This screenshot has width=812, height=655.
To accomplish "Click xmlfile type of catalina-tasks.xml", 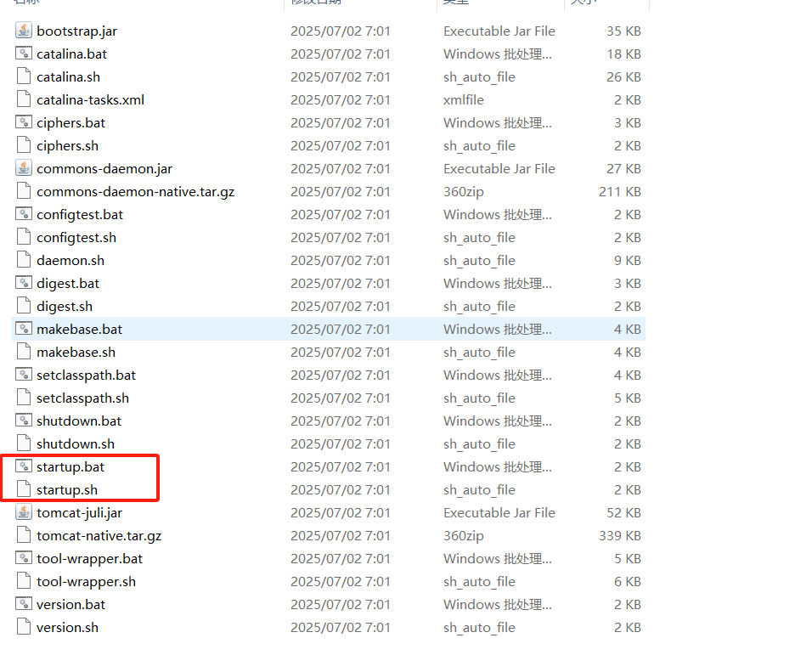I will tap(464, 100).
